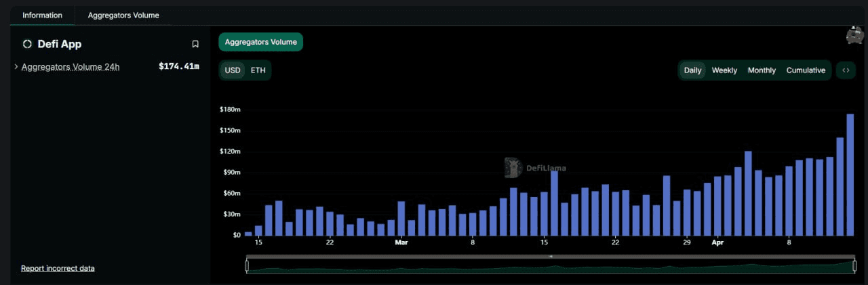This screenshot has height=285, width=868.
Task: Switch to the Aggregators Volume tab
Action: [x=122, y=15]
